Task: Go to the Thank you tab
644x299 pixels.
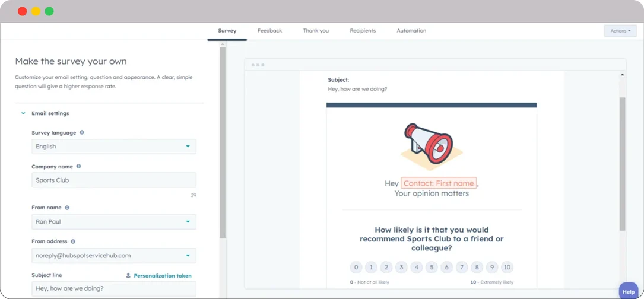Action: point(316,31)
